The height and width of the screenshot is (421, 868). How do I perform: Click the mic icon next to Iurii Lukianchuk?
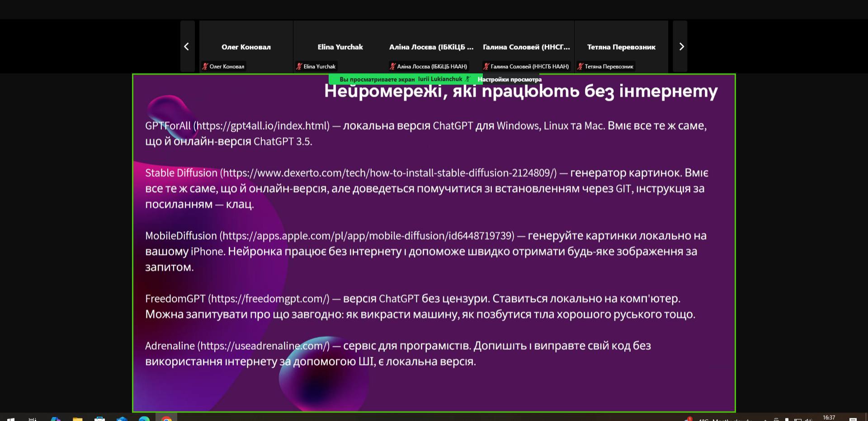pos(468,79)
